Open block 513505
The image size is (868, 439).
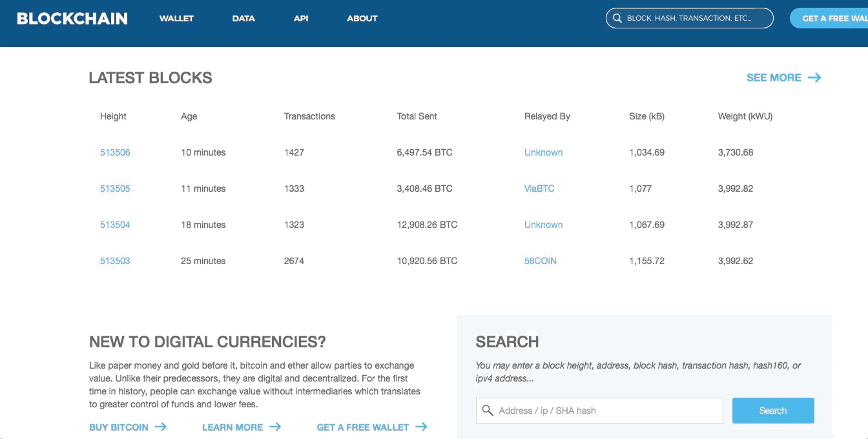click(115, 189)
